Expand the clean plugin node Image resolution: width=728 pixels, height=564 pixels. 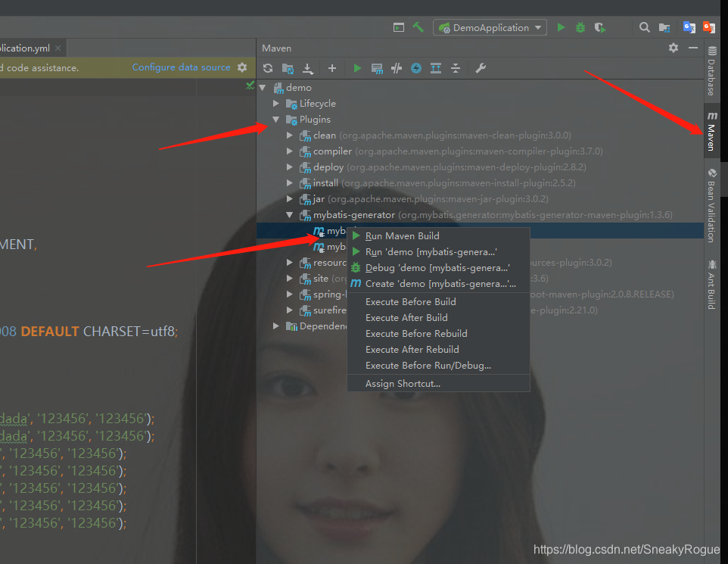289,136
